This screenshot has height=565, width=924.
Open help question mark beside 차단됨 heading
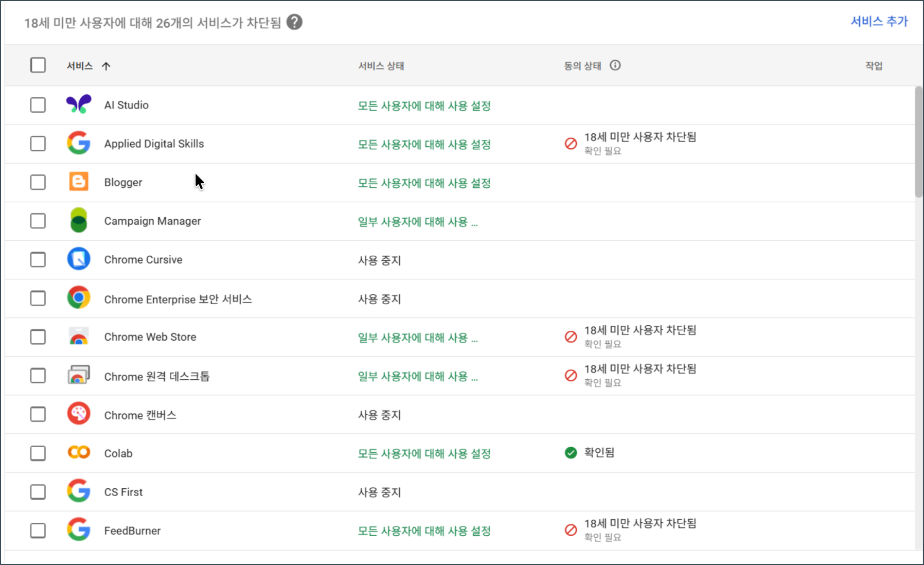294,22
